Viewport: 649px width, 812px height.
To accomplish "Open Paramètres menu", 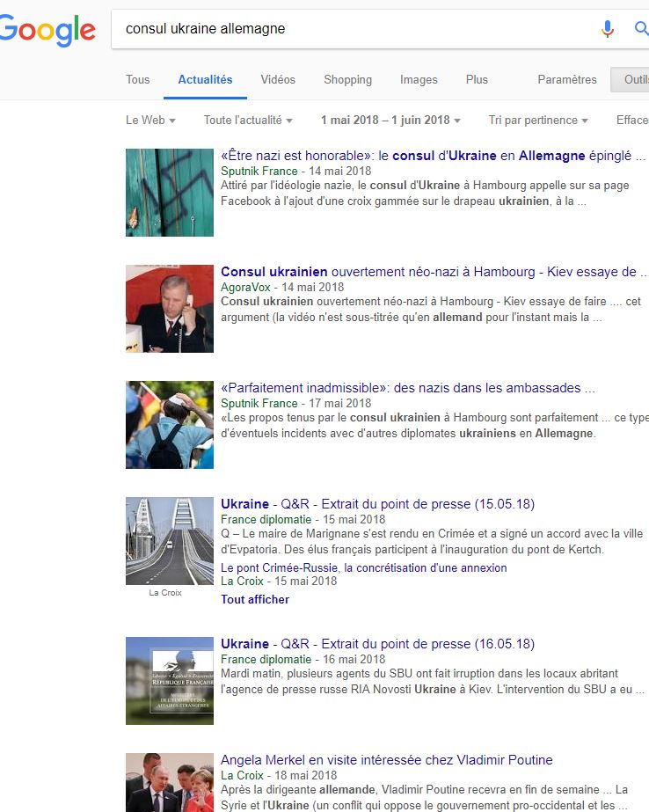I will click(566, 80).
